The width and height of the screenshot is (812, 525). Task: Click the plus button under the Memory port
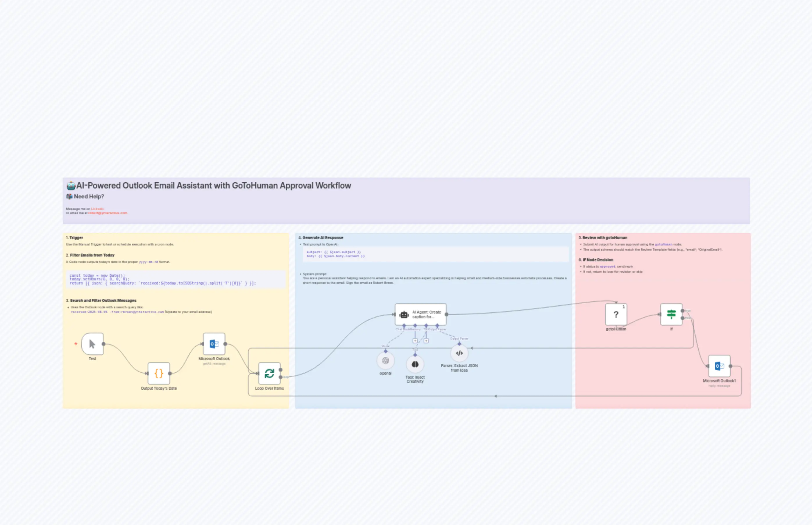415,341
